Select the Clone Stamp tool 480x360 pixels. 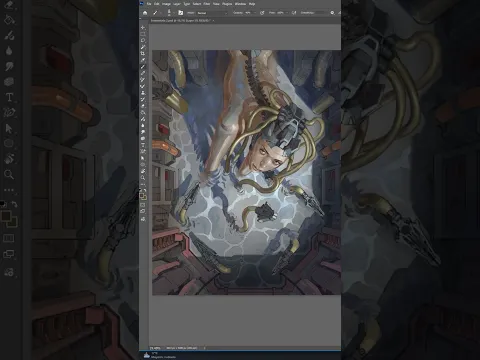point(143,93)
